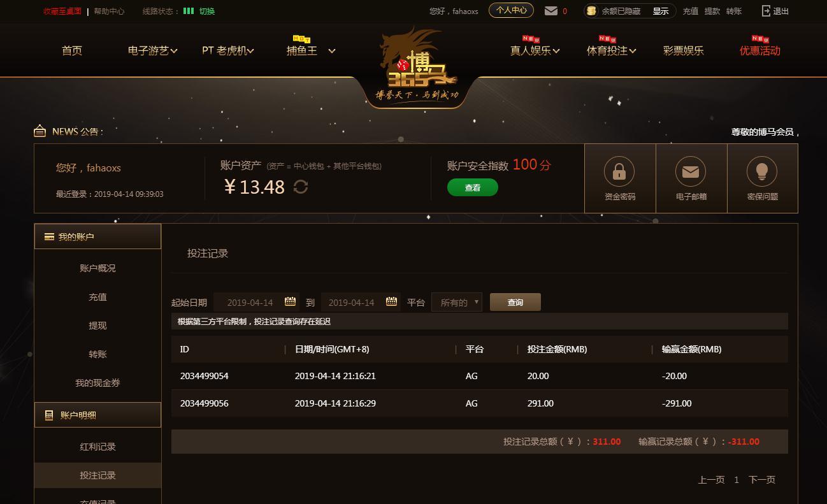
Task: Expand the 电子游艺 menu
Action: 152,50
